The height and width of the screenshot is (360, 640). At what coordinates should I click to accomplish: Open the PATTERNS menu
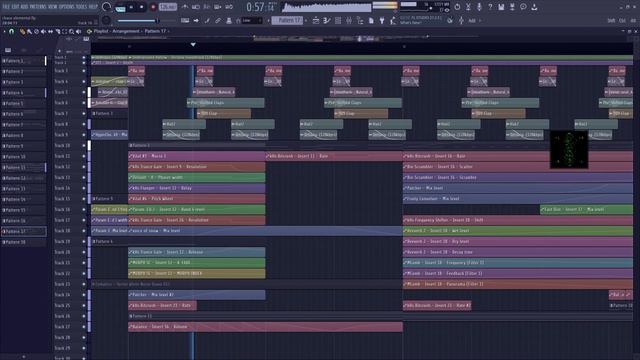click(x=38, y=7)
